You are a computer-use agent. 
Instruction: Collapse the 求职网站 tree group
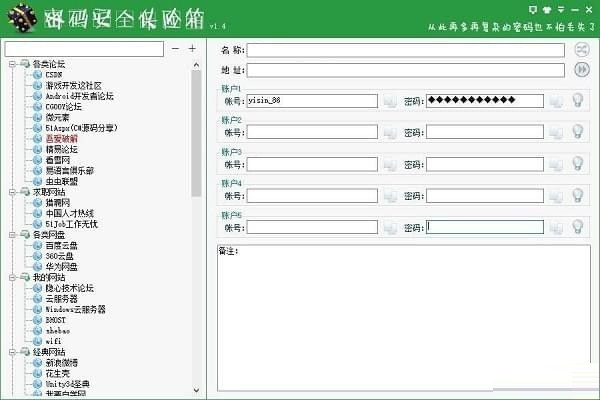[x=13, y=191]
